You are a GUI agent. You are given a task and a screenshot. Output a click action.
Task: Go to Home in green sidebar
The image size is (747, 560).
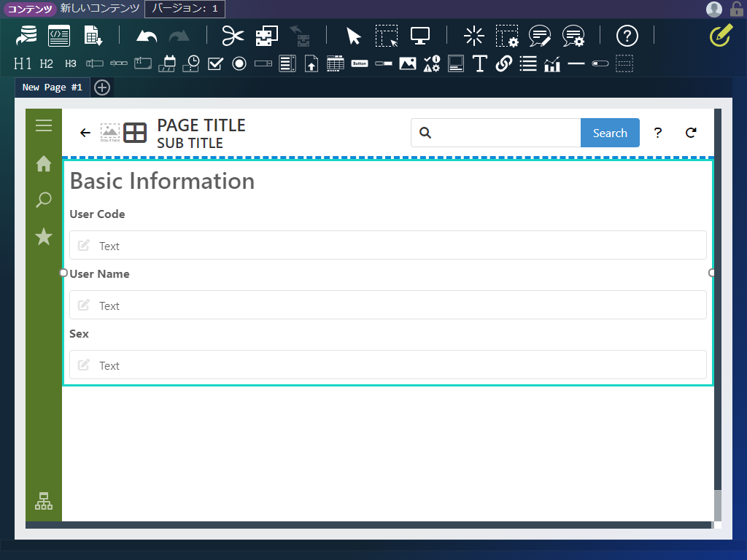(44, 164)
